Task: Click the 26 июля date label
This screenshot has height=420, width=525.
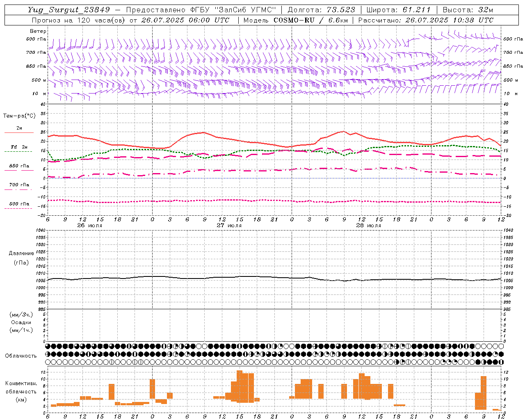Action: [90, 226]
